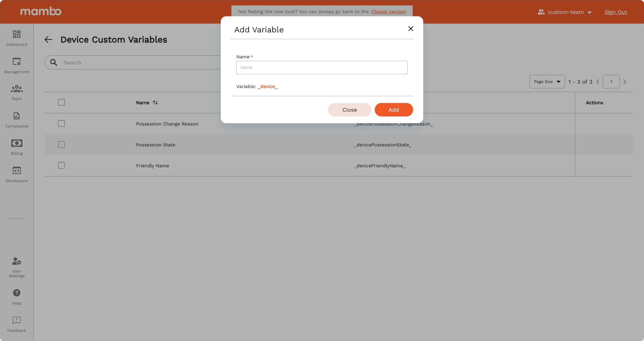
Task: Click Sign Out
Action: (x=615, y=12)
